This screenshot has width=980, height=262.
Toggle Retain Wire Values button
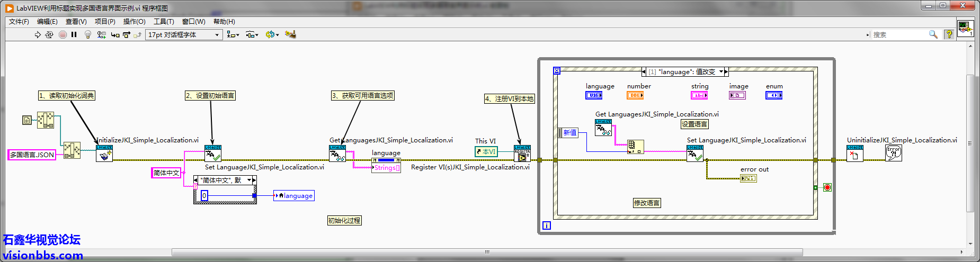tap(101, 34)
